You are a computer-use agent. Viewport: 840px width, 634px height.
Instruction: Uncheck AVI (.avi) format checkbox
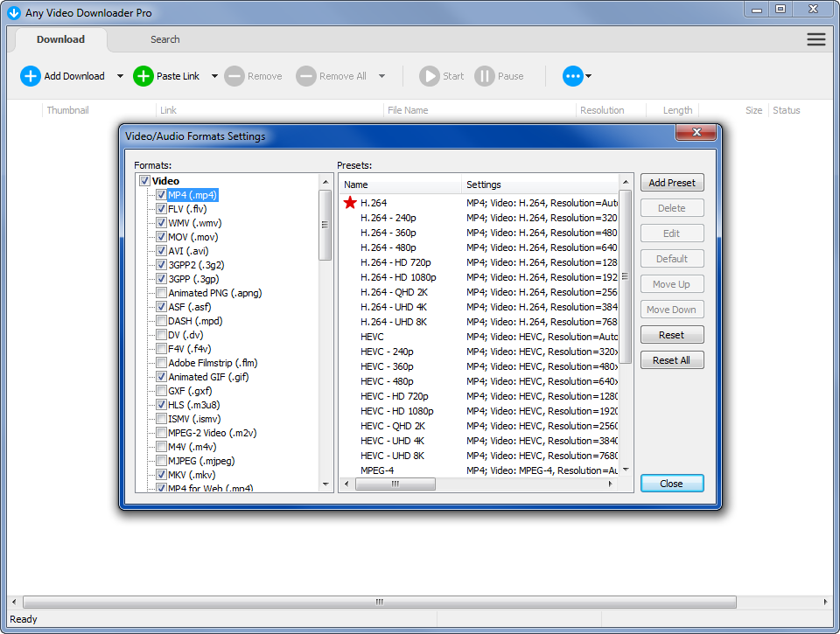[161, 250]
